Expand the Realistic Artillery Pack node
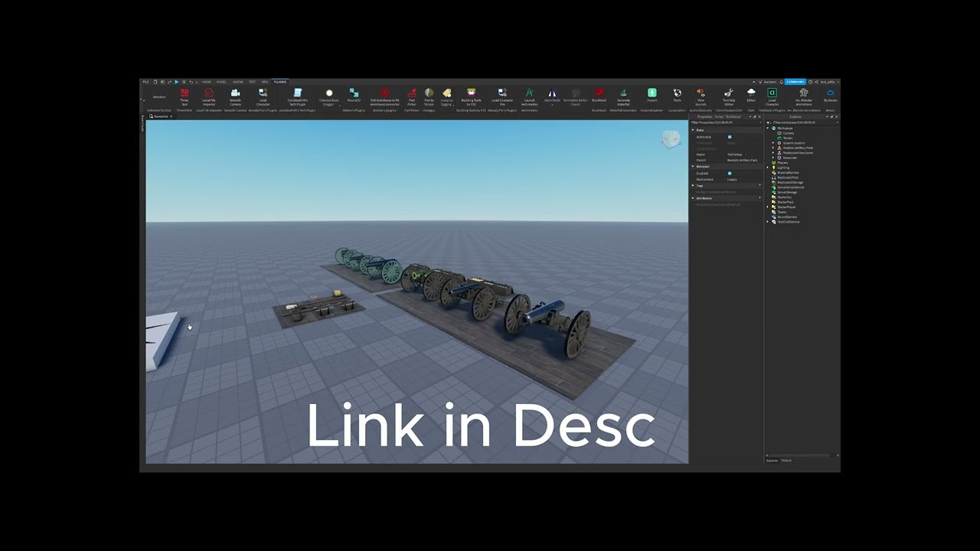Image resolution: width=980 pixels, height=551 pixels. 773,148
